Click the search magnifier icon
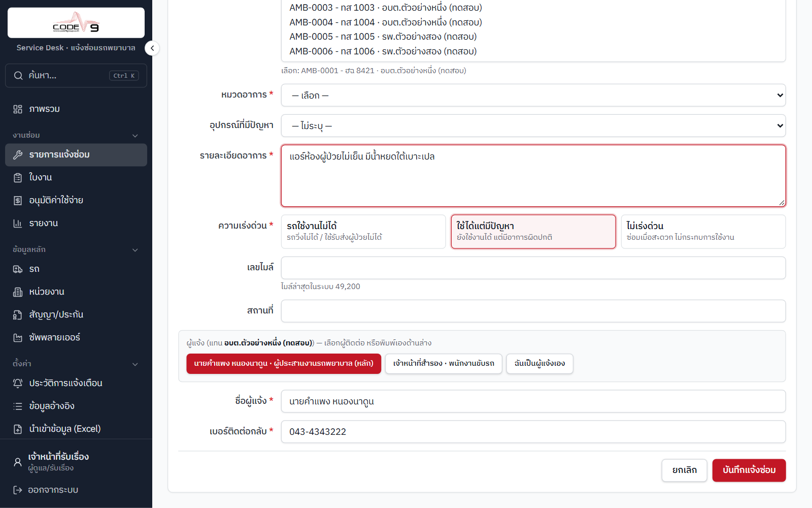The width and height of the screenshot is (812, 508). tap(18, 76)
